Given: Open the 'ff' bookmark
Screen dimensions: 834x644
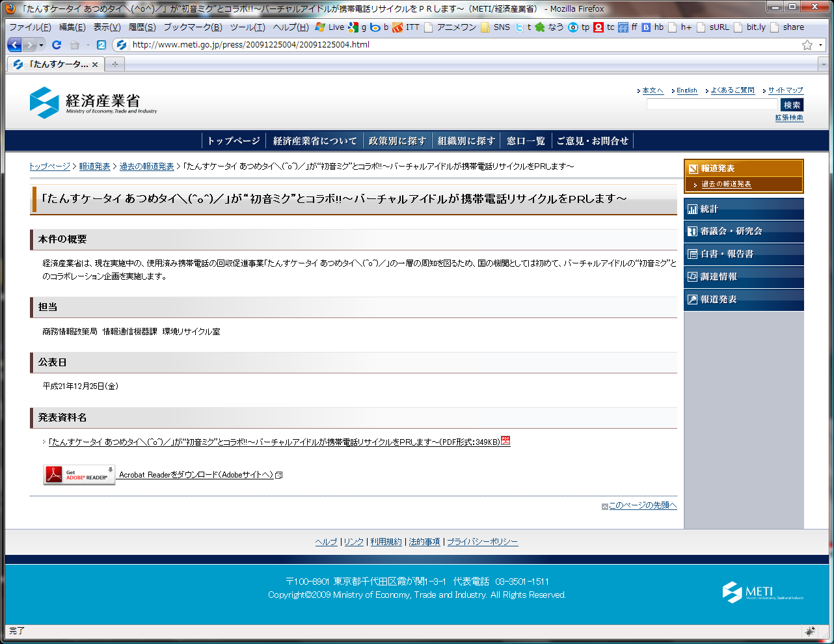Looking at the screenshot, I should [628, 27].
